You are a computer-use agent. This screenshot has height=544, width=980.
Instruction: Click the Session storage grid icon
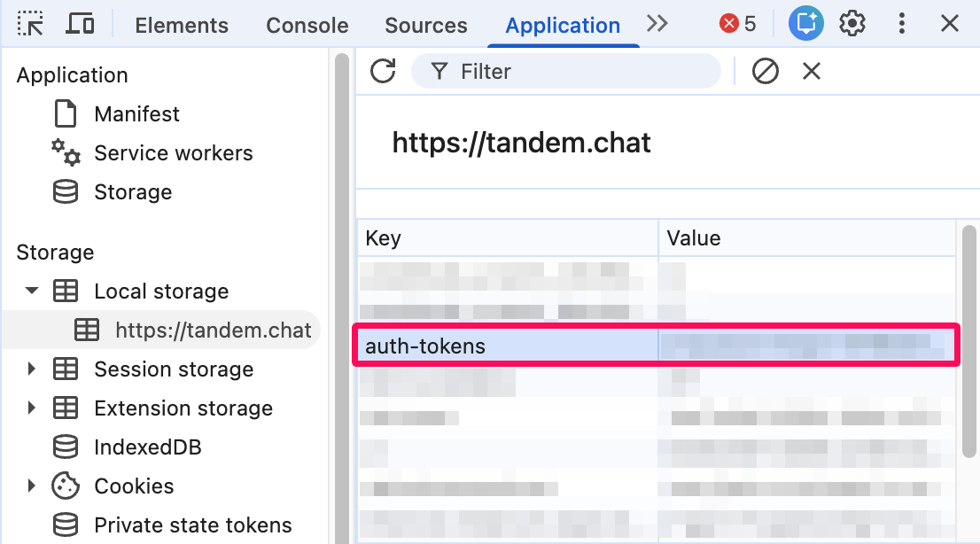(66, 369)
